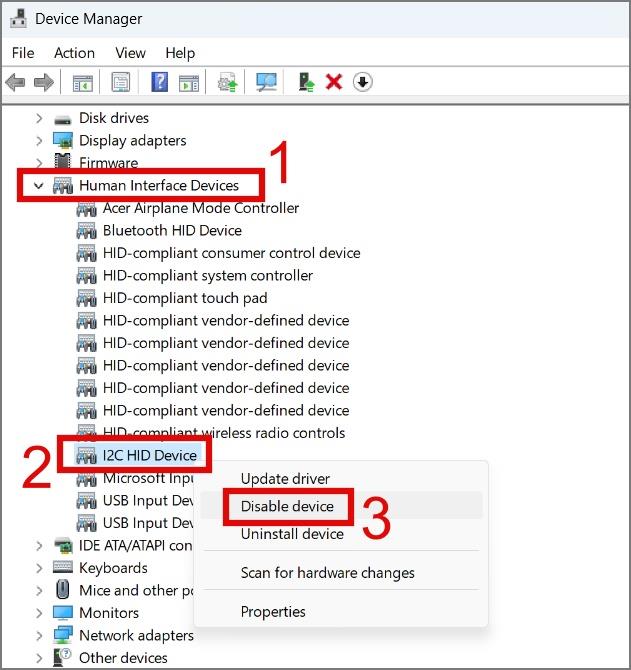The image size is (631, 670).
Task: Click the down-arrow disable device icon
Action: coord(363,82)
